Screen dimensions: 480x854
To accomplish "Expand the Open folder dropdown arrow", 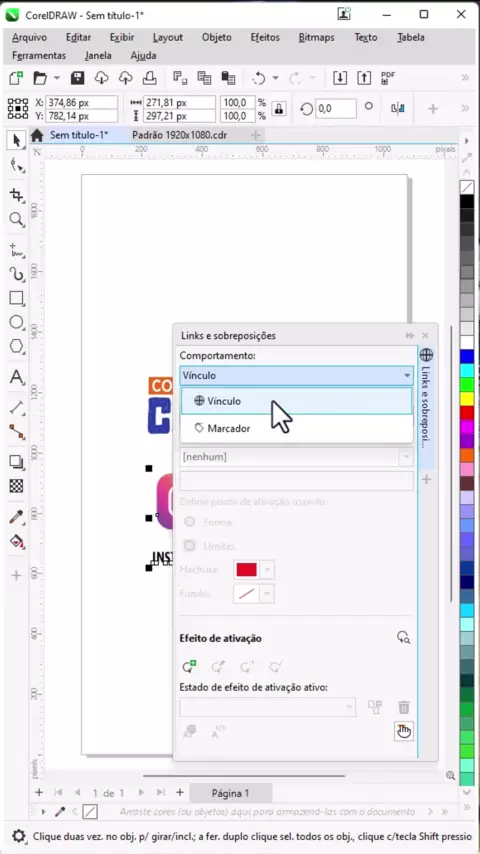I will pyautogui.click(x=57, y=78).
